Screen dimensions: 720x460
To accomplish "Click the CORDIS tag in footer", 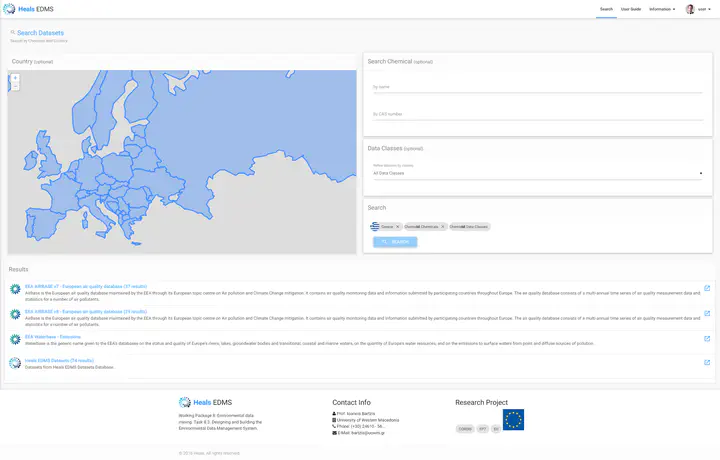I will pos(465,429).
